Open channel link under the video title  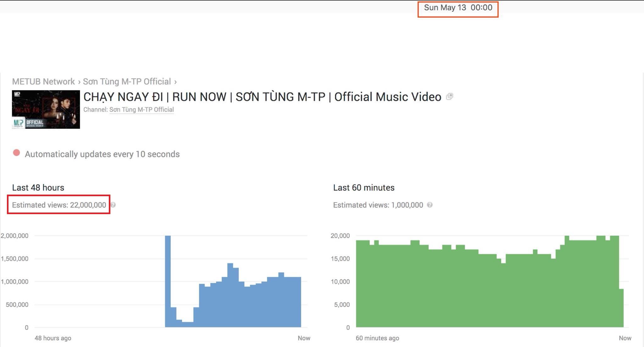(x=142, y=110)
